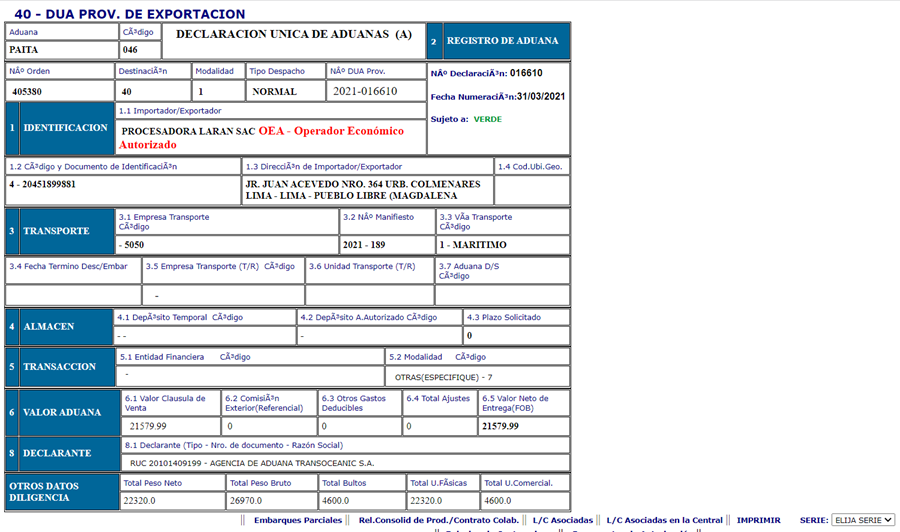This screenshot has width=900, height=532.
Task: Click the empty Unidad Transporte (T/R) cell
Action: pyautogui.click(x=370, y=295)
